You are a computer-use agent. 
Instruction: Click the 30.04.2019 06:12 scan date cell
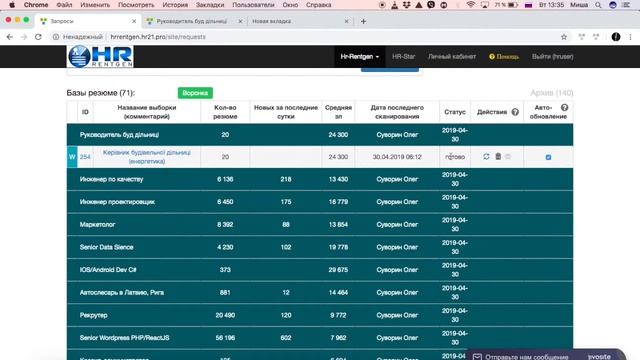(397, 157)
